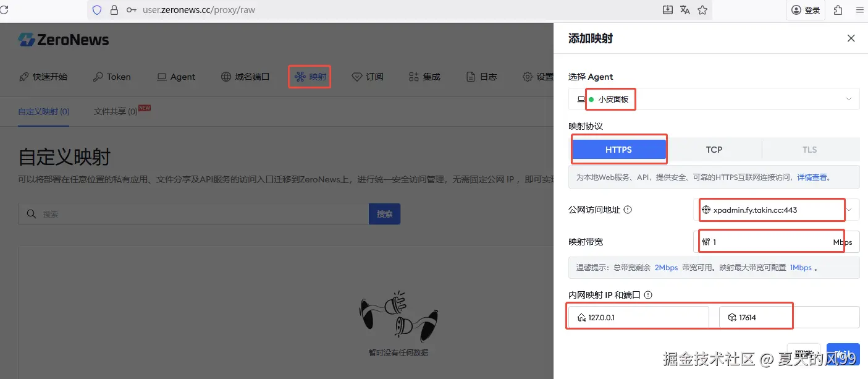The image size is (868, 379).
Task: Click the shield tracking protection icon
Action: pos(97,10)
